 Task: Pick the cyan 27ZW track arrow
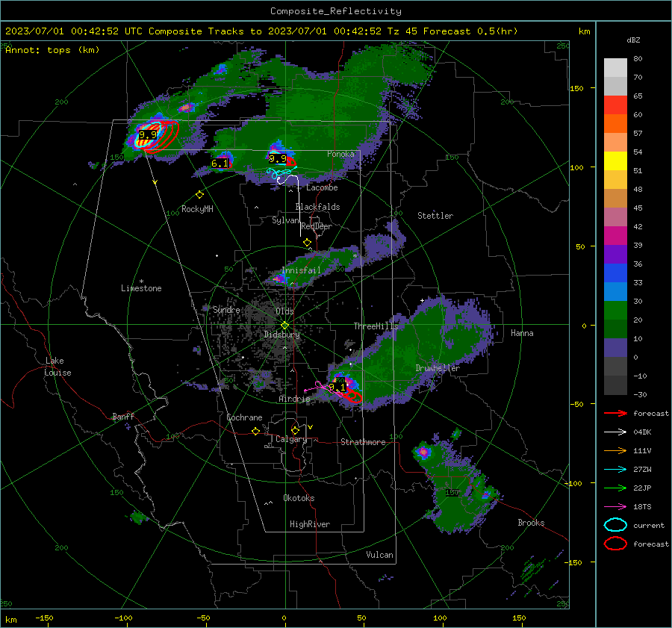point(615,470)
